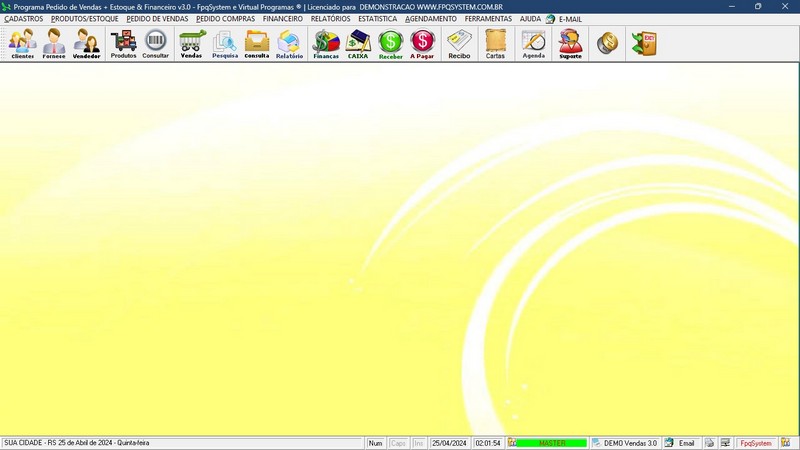The height and width of the screenshot is (450, 800).
Task: Click the SUA CIDADE date status text
Action: 77,443
